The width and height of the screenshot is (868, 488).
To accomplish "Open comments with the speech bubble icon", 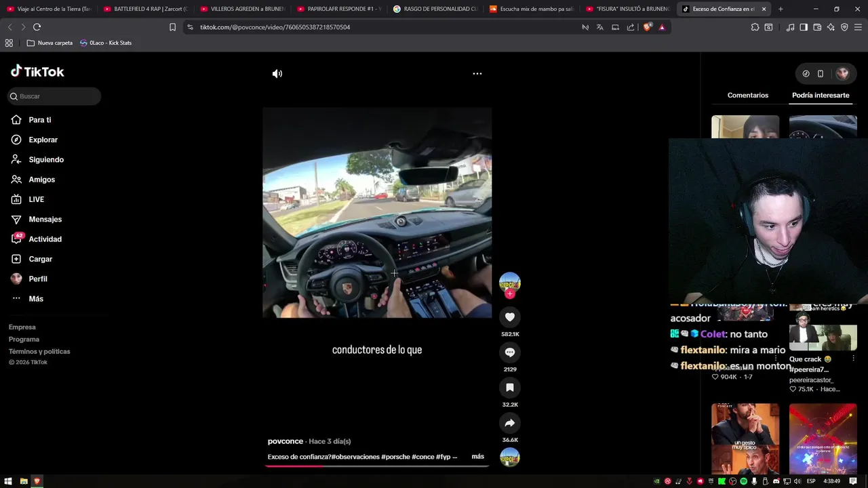I will (510, 352).
